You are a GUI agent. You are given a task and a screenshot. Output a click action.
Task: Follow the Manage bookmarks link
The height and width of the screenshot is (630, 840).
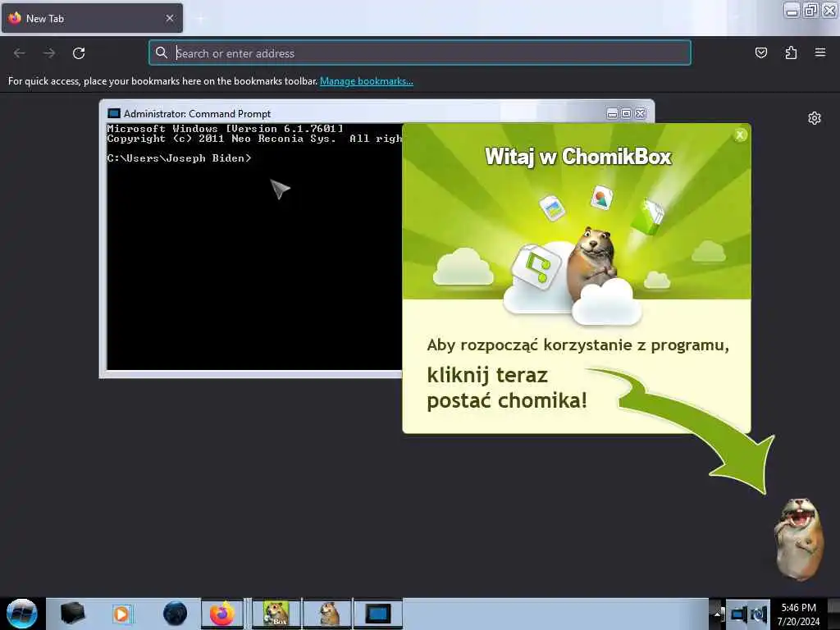click(367, 81)
